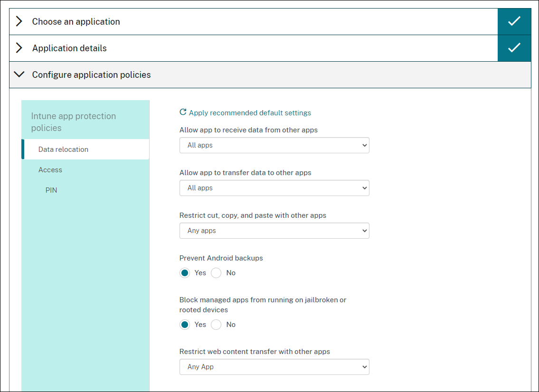This screenshot has height=392, width=539.
Task: Open the Restrict web content transfer dropdown
Action: click(x=274, y=367)
